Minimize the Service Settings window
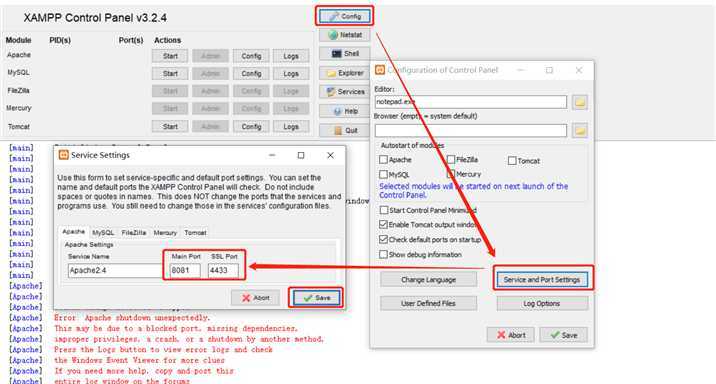The image size is (716, 384). [x=272, y=156]
